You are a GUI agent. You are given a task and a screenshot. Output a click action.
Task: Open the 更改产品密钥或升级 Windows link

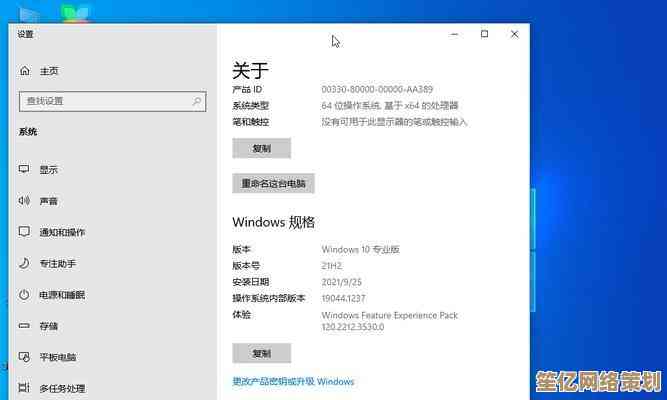[x=293, y=381]
